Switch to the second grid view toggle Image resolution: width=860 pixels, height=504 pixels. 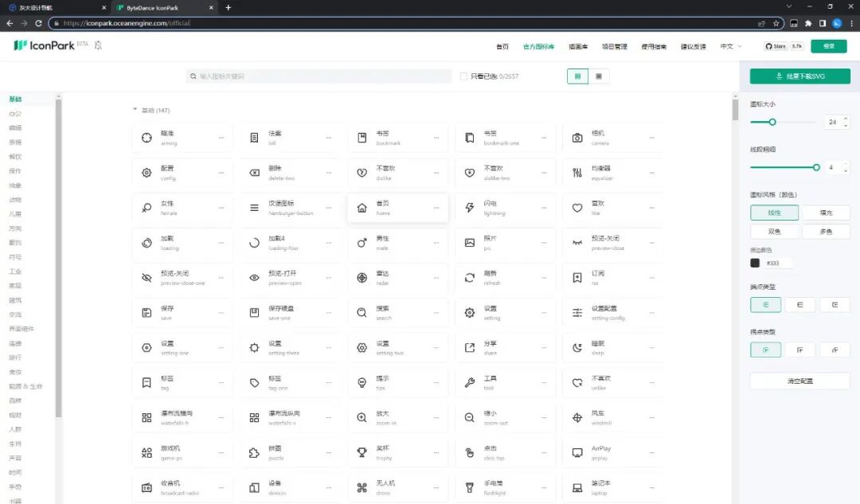point(598,76)
